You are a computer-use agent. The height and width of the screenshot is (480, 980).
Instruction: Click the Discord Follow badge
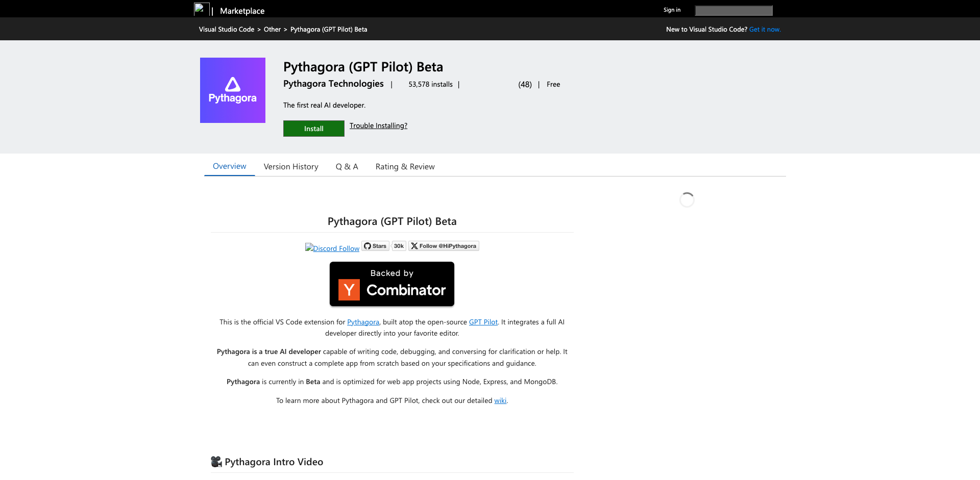pos(332,248)
